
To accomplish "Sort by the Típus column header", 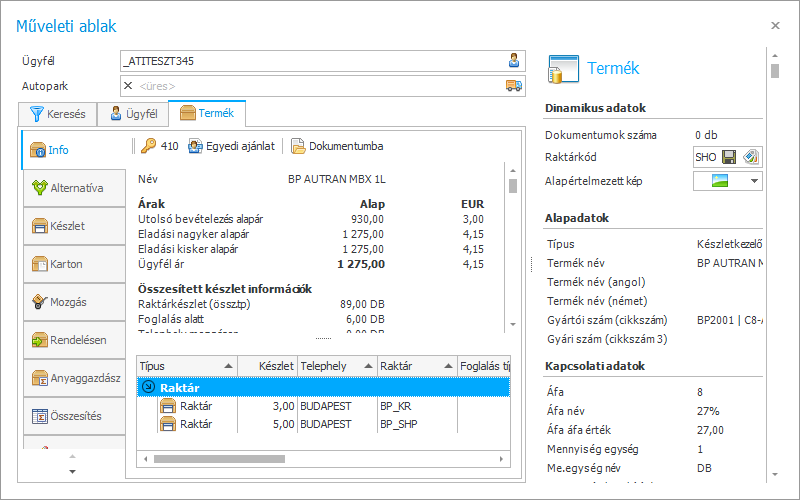I will (x=186, y=366).
